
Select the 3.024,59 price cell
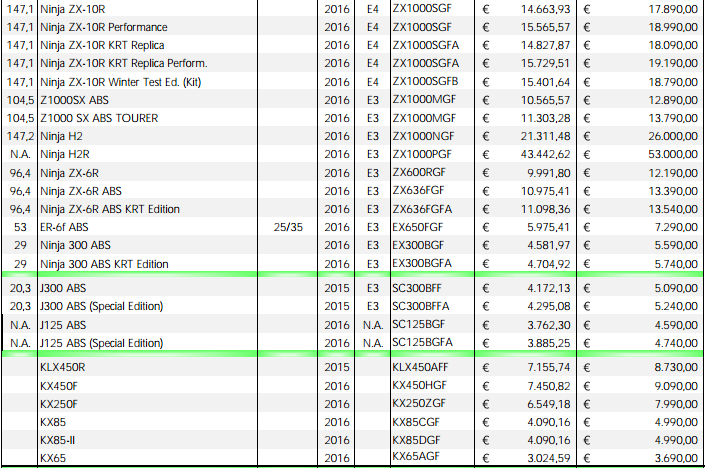[549, 458]
